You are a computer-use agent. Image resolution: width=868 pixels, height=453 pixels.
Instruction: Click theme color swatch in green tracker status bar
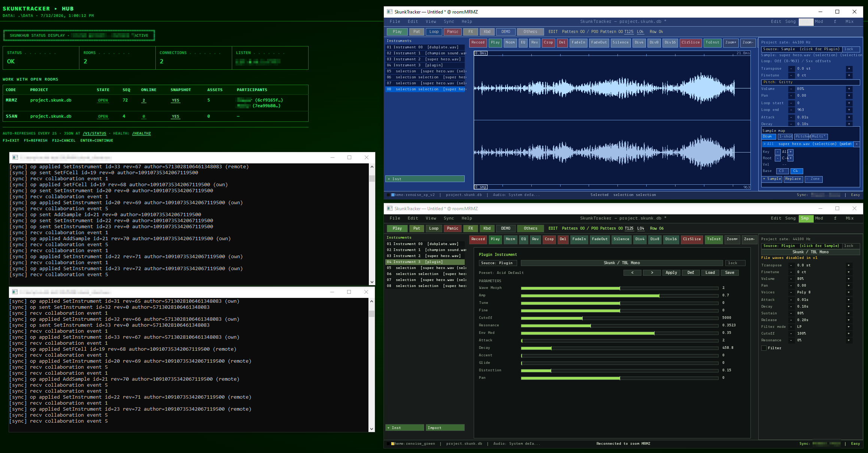(393, 444)
